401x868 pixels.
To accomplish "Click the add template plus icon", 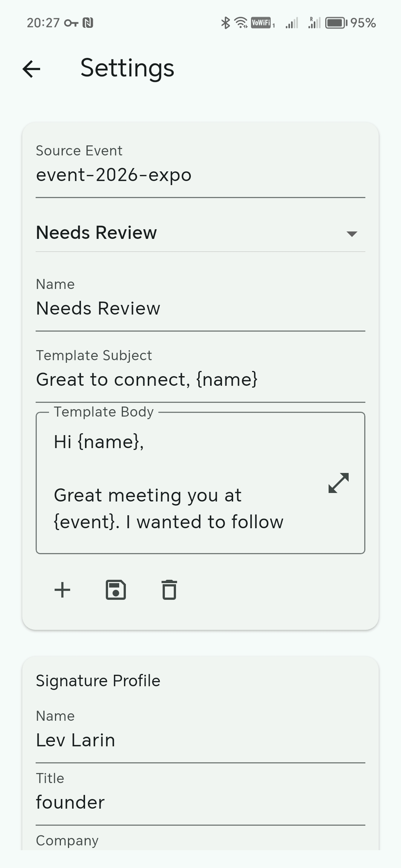I will pos(62,590).
